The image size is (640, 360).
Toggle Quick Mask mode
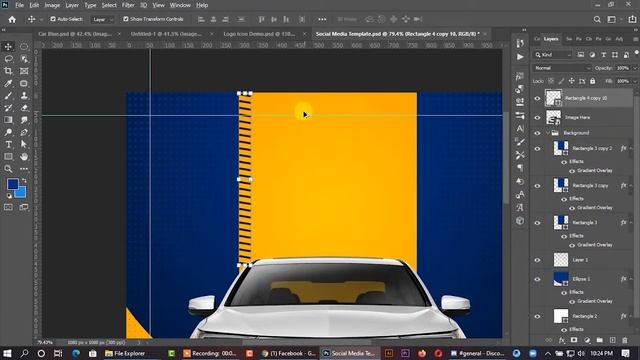tap(8, 207)
